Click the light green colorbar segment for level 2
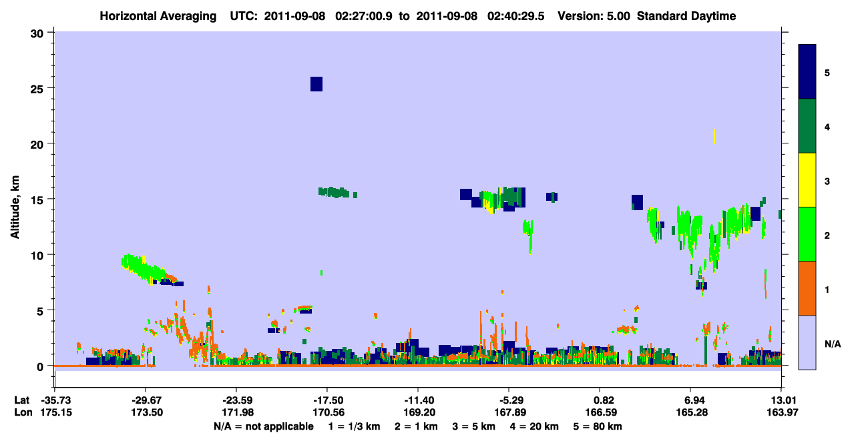Image resolution: width=868 pixels, height=445 pixels. click(807, 234)
